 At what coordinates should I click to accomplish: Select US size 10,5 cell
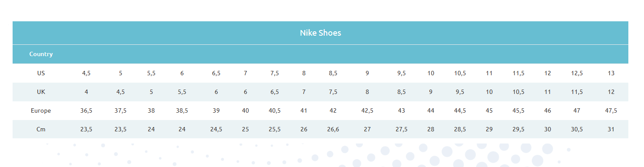[x=460, y=73]
